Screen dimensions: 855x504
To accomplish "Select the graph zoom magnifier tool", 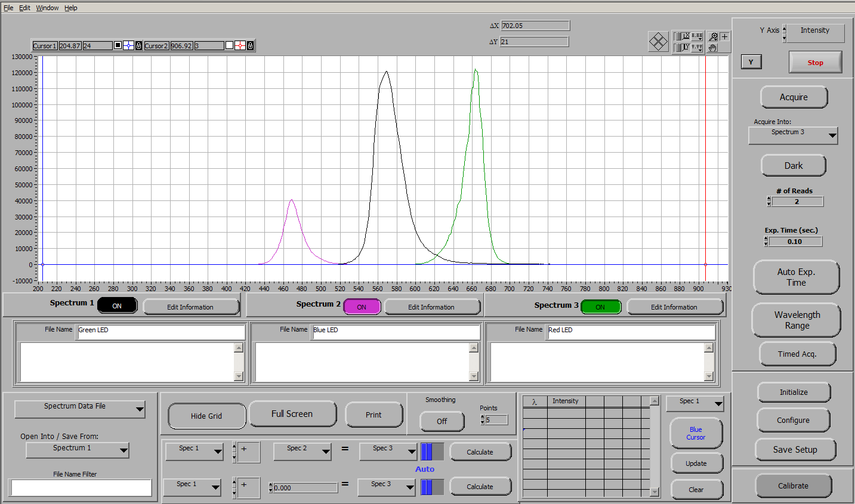I will point(713,36).
